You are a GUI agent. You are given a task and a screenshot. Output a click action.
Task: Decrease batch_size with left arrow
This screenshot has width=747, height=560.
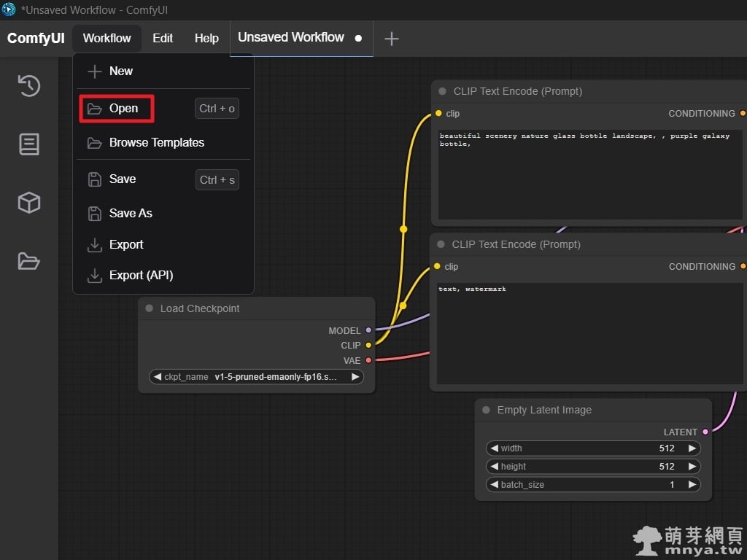[495, 485]
